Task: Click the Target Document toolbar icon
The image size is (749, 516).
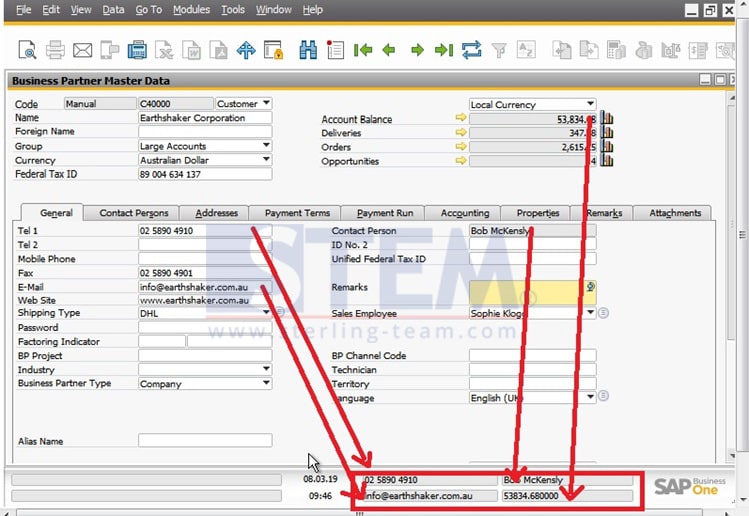Action: click(x=589, y=50)
